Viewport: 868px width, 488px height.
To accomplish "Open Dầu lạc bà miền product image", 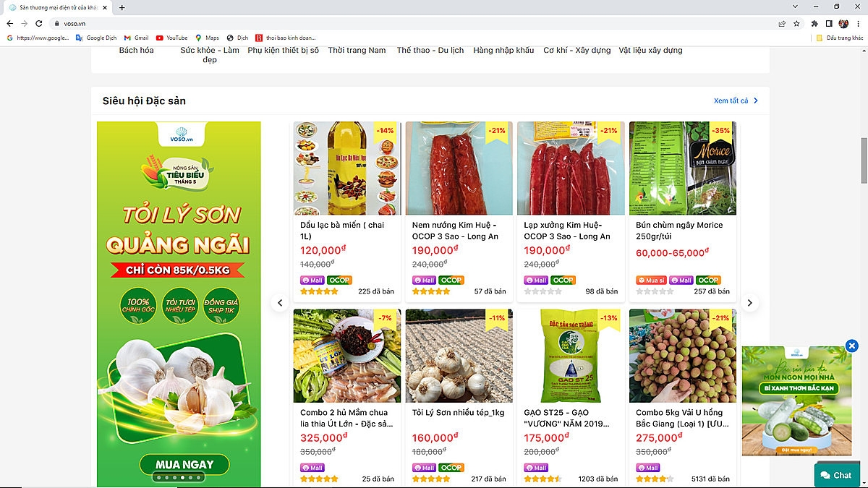I will click(347, 168).
